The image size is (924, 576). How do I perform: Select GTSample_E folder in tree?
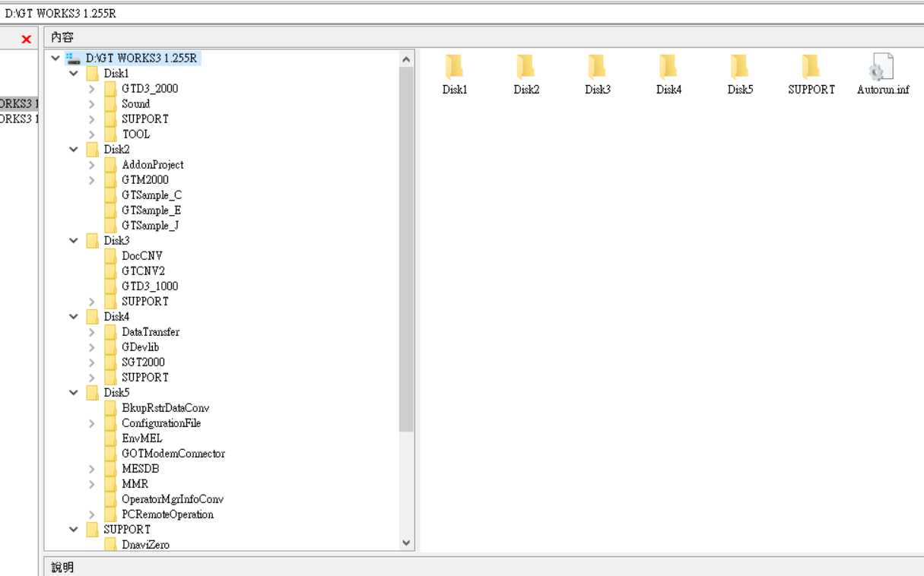click(151, 210)
